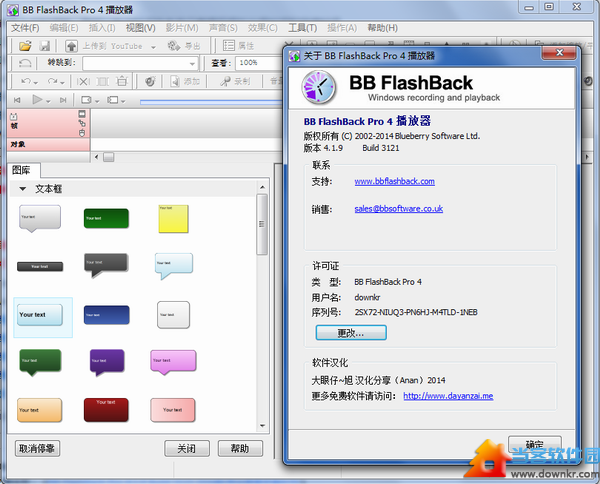Image resolution: width=600 pixels, height=484 pixels.
Task: Select the gray speech bubble textbox thumbnail
Action: (x=40, y=218)
